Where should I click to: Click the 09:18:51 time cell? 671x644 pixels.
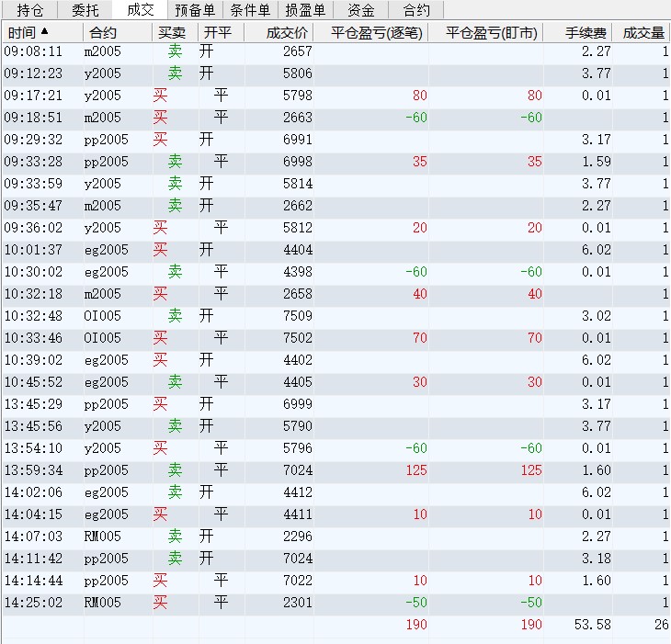click(33, 118)
